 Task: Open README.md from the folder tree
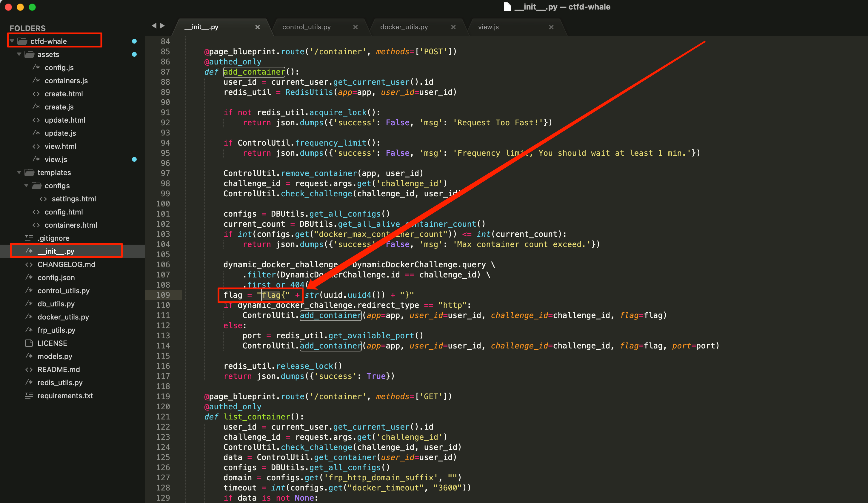click(x=59, y=369)
